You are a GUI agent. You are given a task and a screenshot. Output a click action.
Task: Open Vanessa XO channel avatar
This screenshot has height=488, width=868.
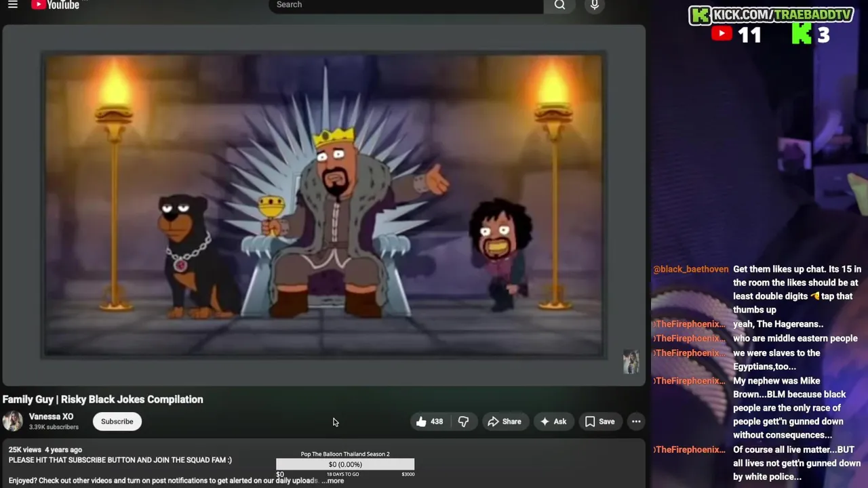(x=12, y=422)
